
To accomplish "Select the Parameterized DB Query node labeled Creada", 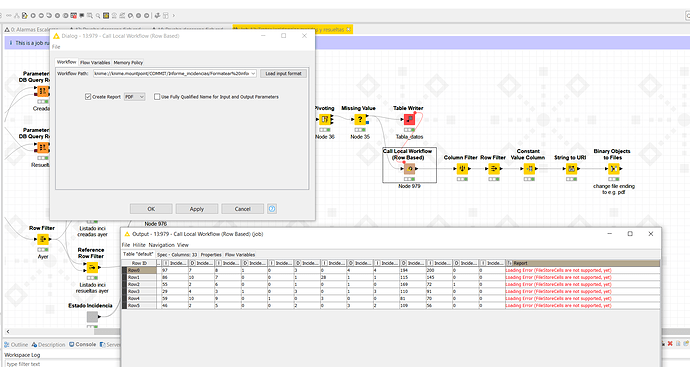I will [43, 91].
